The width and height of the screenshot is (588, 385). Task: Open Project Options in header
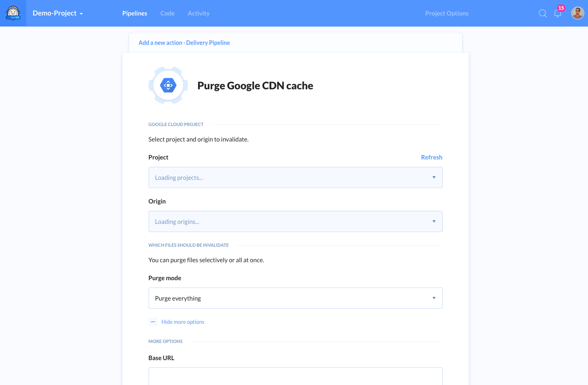pos(447,13)
